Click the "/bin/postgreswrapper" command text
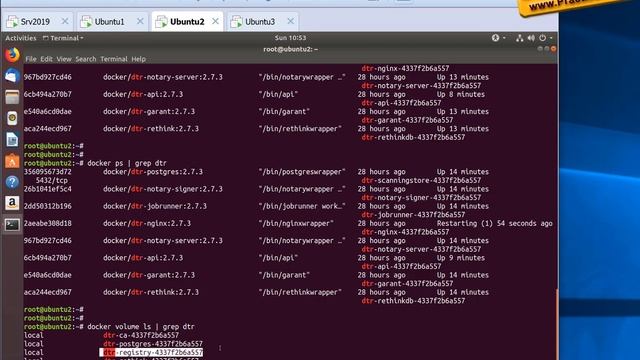 [x=302, y=172]
